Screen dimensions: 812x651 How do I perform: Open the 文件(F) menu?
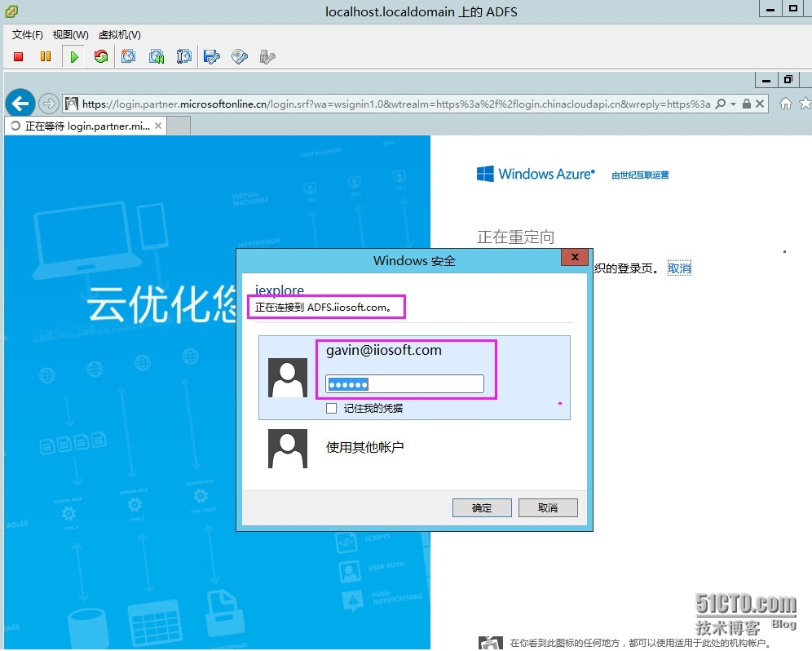point(28,35)
